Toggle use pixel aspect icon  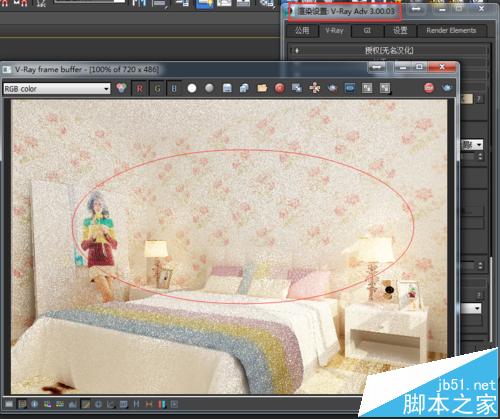click(124, 404)
